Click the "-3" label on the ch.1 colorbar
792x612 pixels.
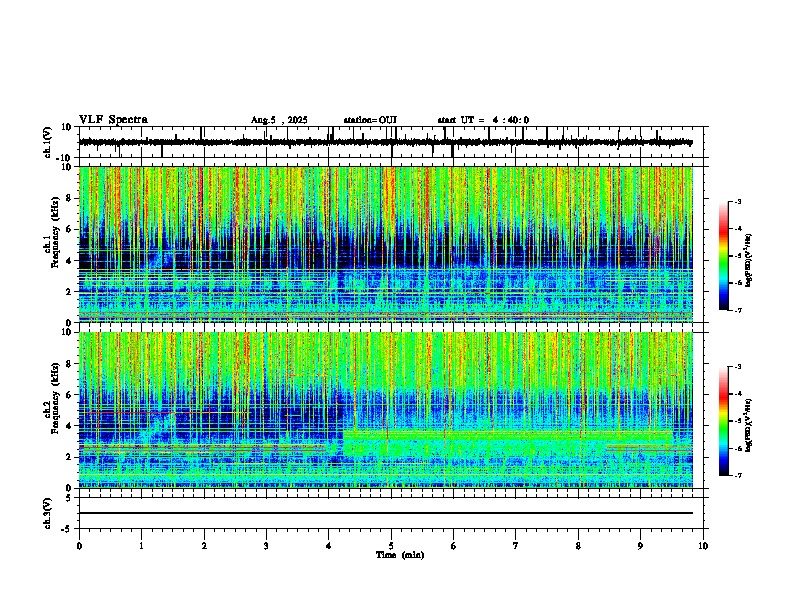[737, 201]
